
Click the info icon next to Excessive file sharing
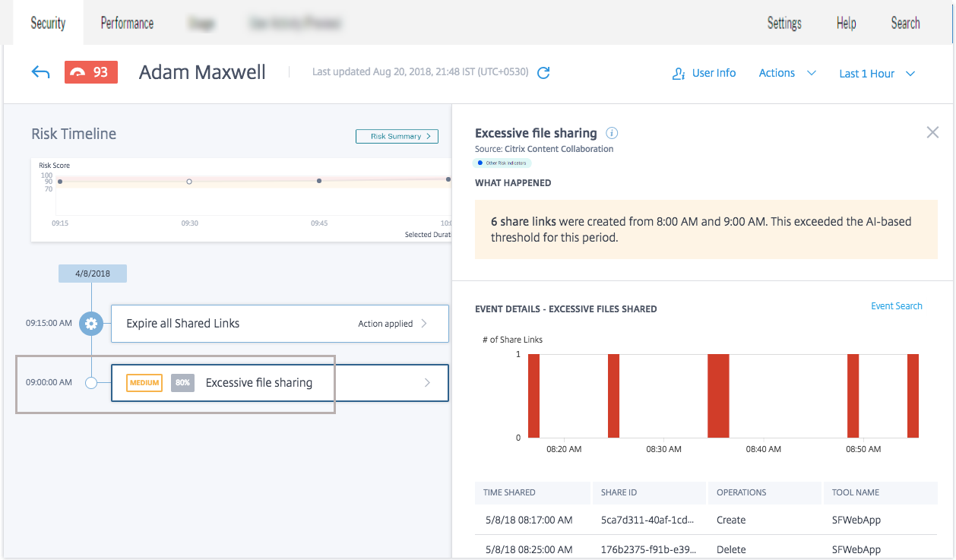pyautogui.click(x=613, y=133)
